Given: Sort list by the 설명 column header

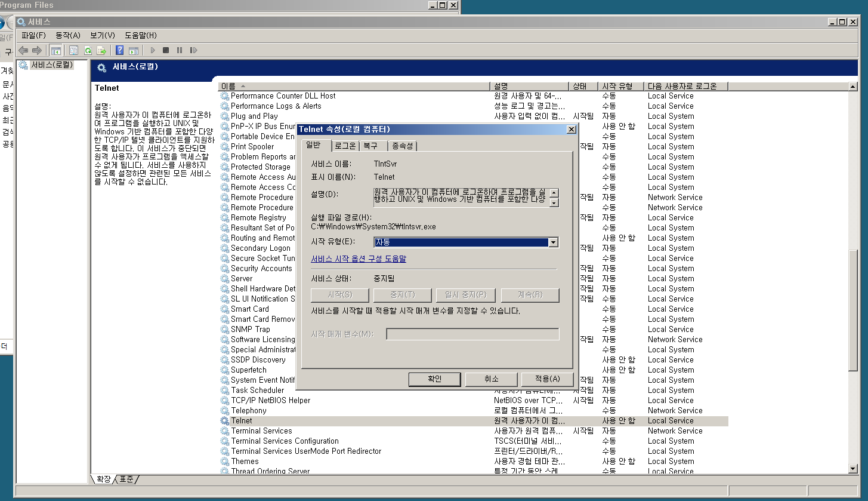Looking at the screenshot, I should (x=530, y=86).
